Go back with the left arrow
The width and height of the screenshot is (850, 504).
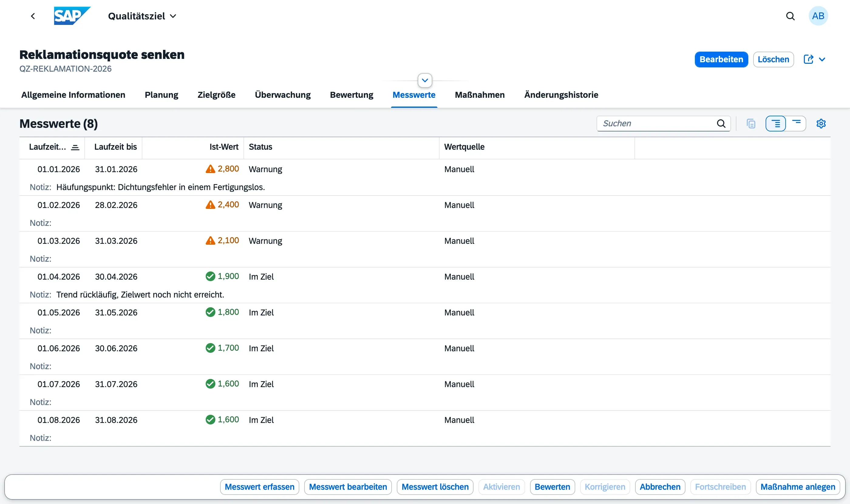(x=33, y=16)
